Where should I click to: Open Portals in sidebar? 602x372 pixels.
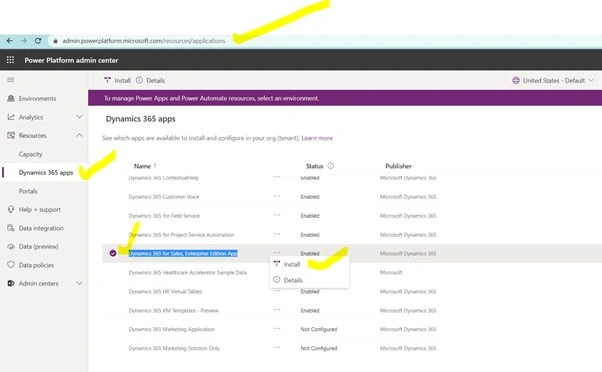(x=28, y=191)
